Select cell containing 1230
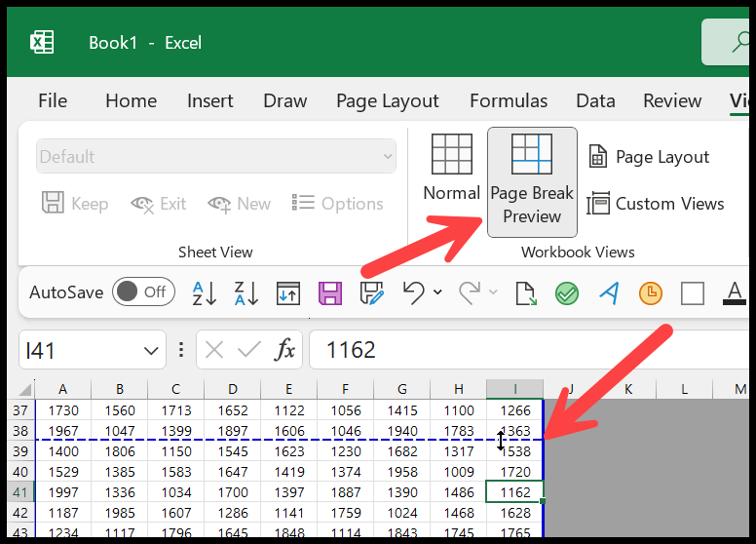756x544 pixels. coord(345,451)
